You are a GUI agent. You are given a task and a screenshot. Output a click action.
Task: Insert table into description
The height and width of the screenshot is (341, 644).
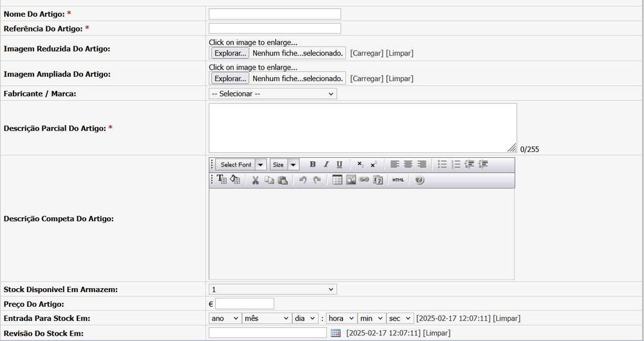[337, 180]
